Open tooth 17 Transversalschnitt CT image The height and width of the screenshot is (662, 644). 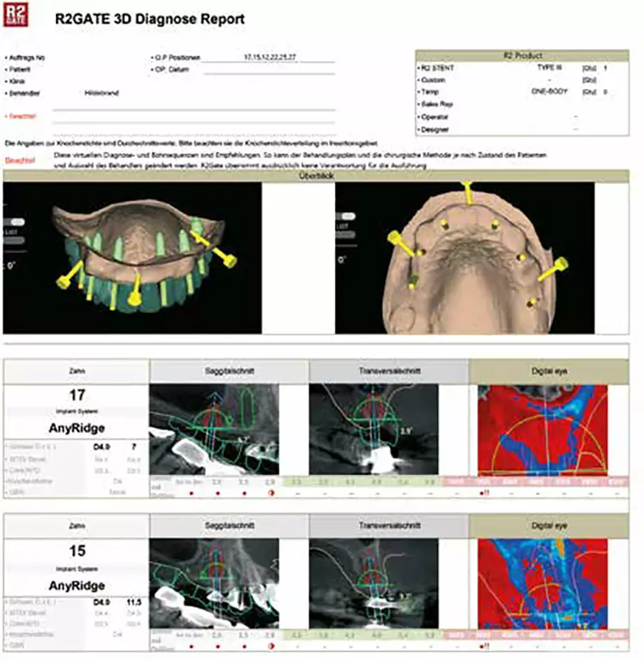tap(374, 429)
